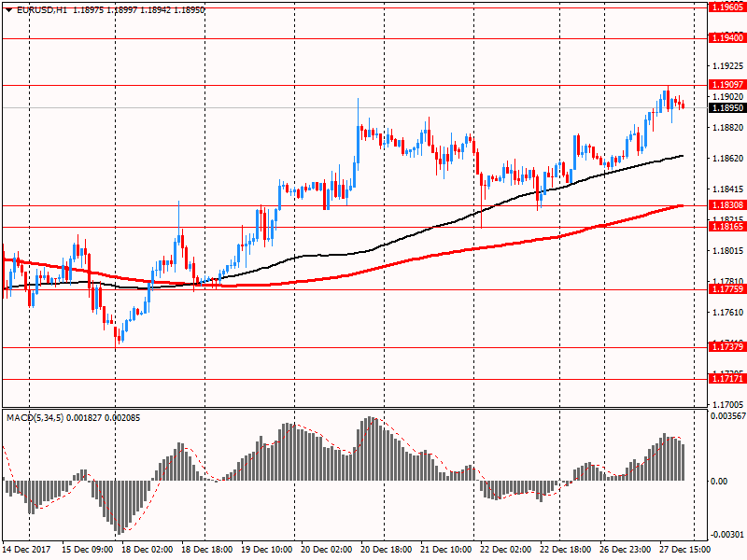
Task: Click the 1.19225 price scale value
Action: coord(727,65)
